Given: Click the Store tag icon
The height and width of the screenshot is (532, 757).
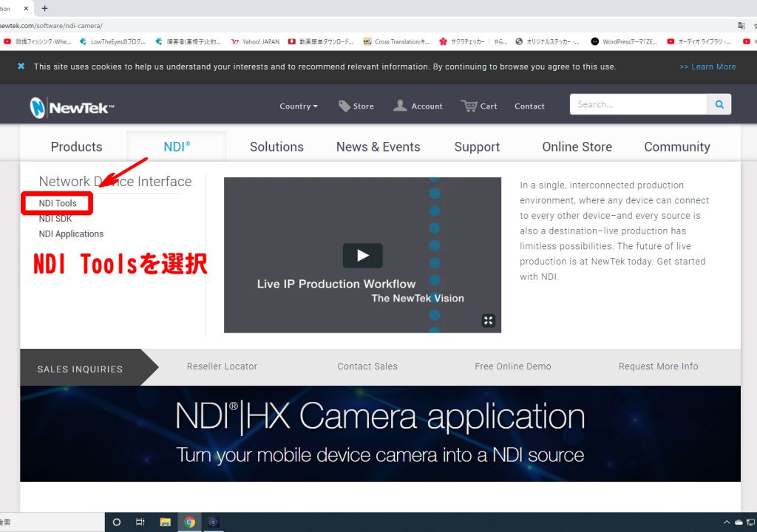Looking at the screenshot, I should coord(344,106).
